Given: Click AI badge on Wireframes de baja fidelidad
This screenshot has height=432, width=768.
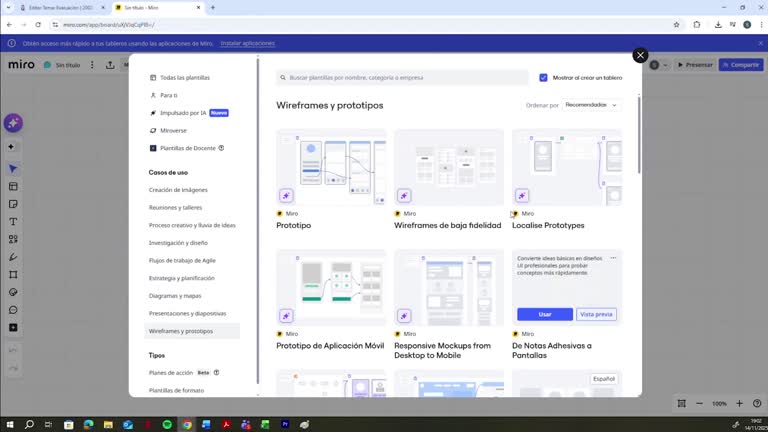Looking at the screenshot, I should (x=404, y=196).
